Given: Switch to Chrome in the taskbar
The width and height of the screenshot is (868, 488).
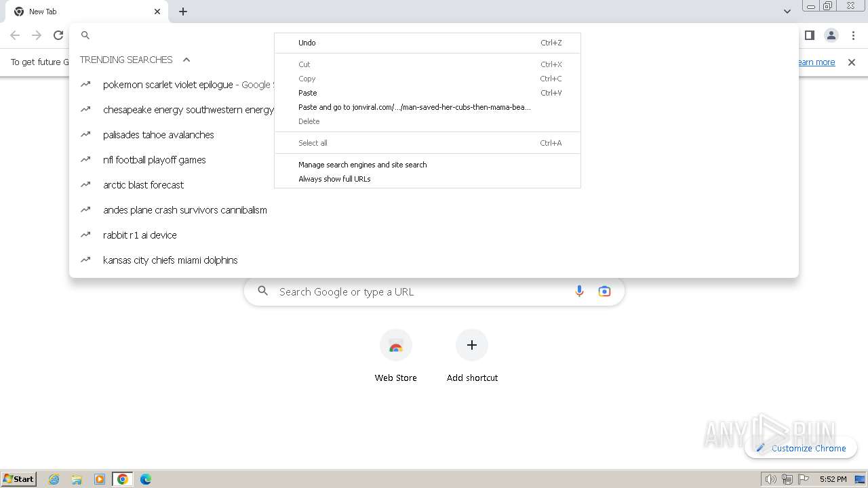Looking at the screenshot, I should click(123, 479).
